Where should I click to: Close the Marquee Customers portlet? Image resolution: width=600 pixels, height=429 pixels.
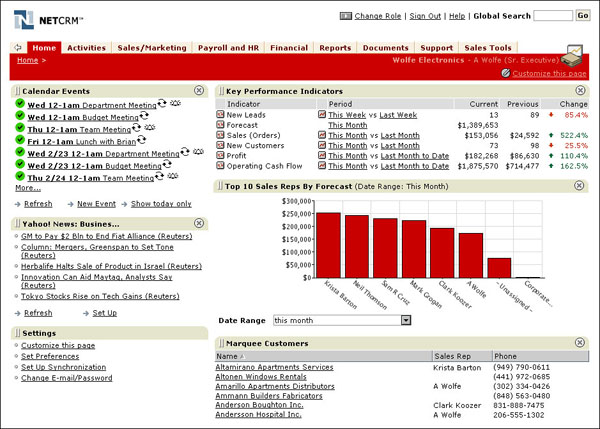[580, 343]
